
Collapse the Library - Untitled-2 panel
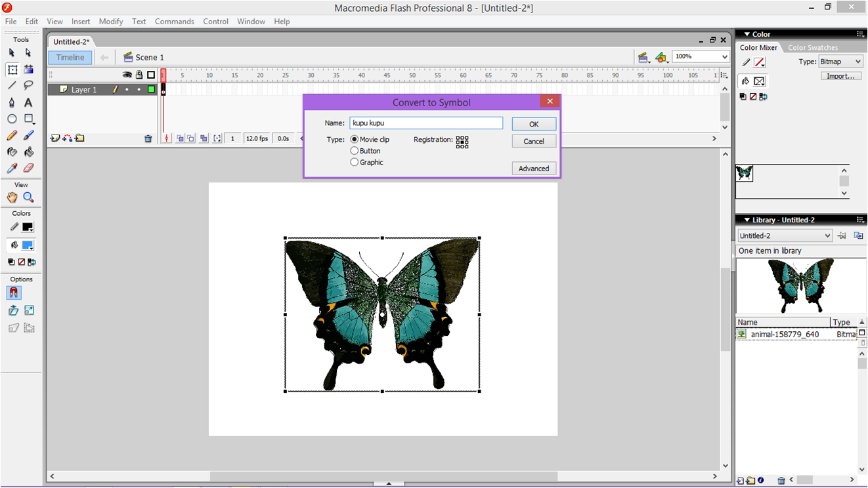747,220
